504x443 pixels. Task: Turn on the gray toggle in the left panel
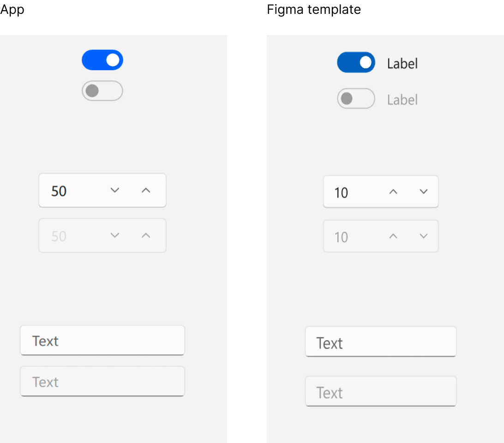point(102,91)
